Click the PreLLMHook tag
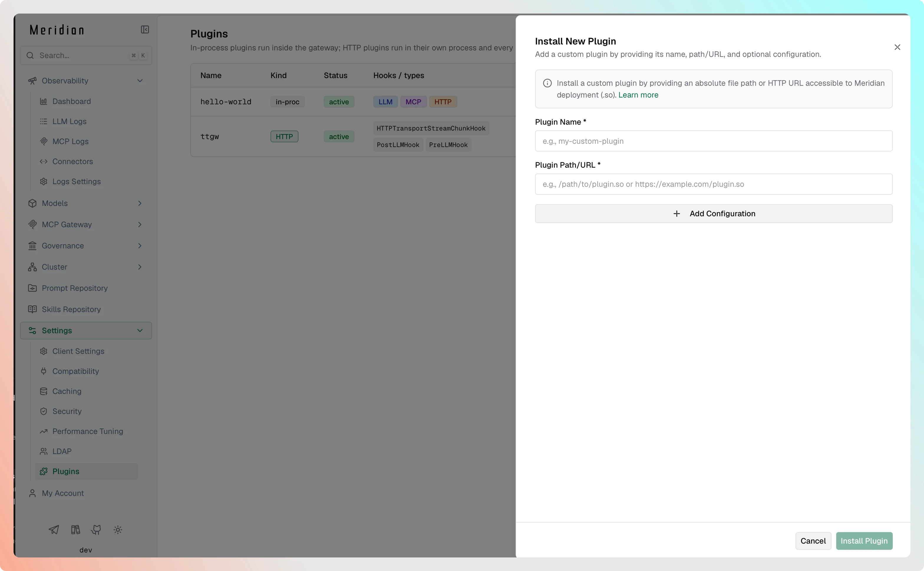The height and width of the screenshot is (571, 924). pyautogui.click(x=448, y=145)
